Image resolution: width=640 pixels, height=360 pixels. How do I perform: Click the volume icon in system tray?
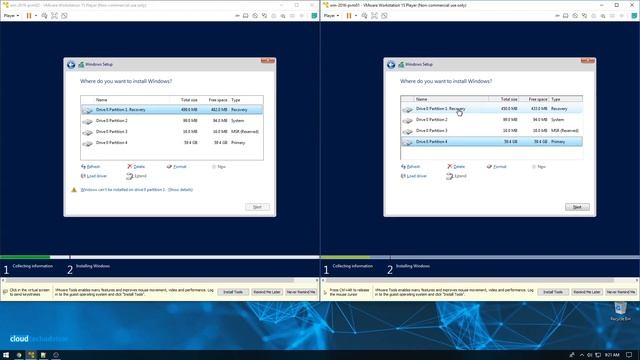tap(589, 355)
